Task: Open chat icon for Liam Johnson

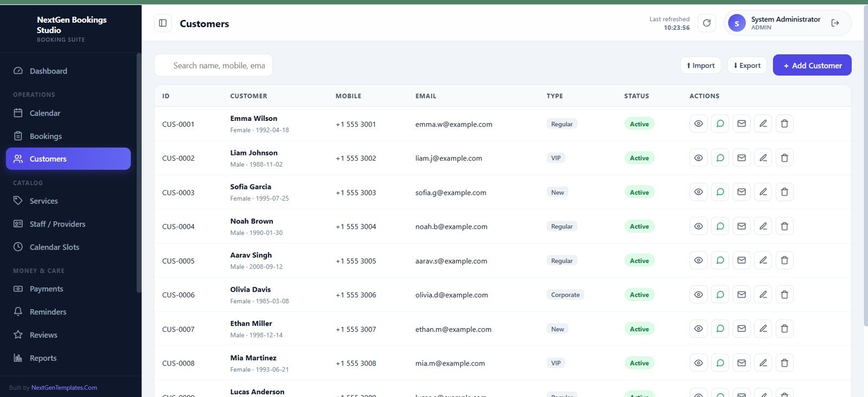Action: click(x=720, y=158)
